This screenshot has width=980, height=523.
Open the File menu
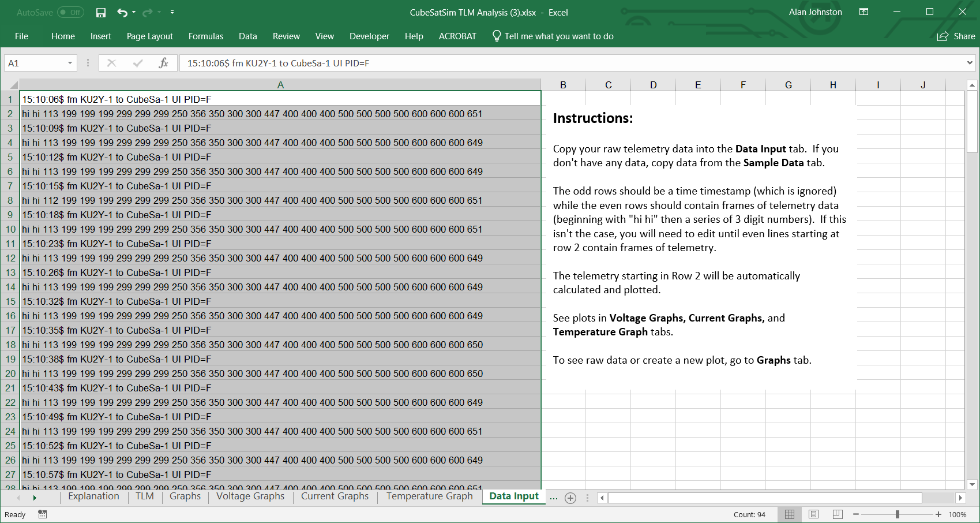click(21, 36)
